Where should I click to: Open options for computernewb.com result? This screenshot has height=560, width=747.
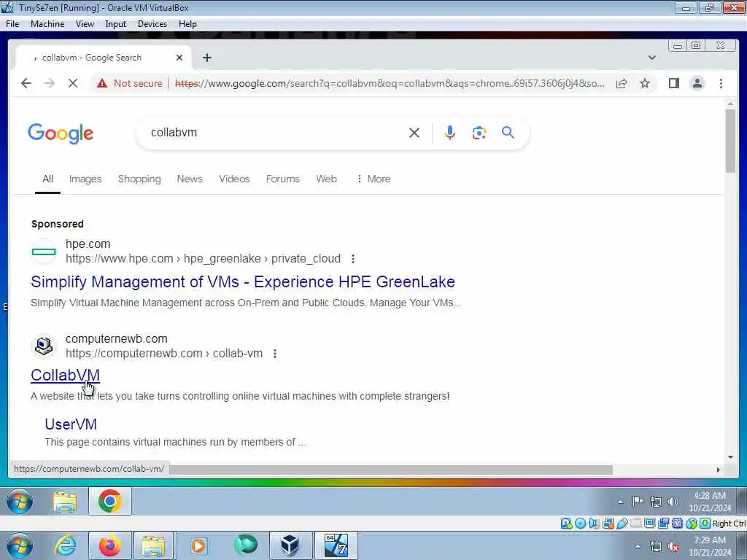275,354
